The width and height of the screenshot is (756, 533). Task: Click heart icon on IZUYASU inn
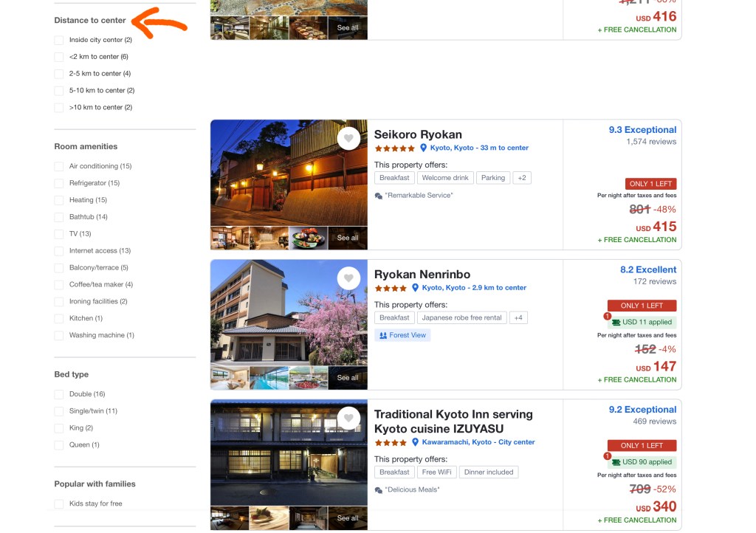click(x=348, y=419)
